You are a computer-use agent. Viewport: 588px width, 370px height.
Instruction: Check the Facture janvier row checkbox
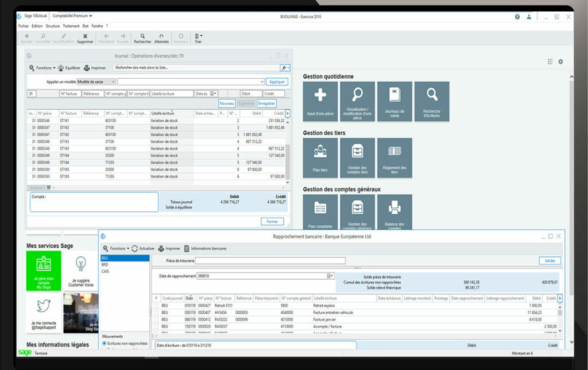(157, 318)
